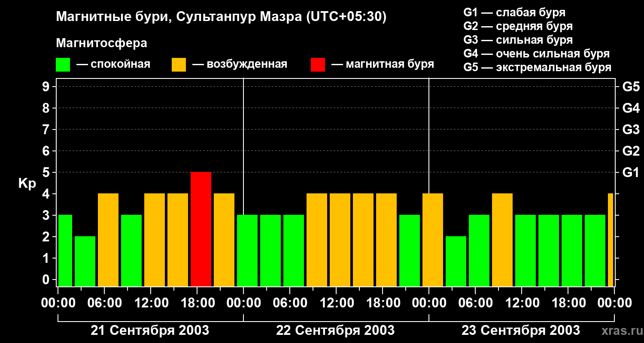
Task: Select the green bar crossing midnight into 22 September
Action: tap(247, 250)
